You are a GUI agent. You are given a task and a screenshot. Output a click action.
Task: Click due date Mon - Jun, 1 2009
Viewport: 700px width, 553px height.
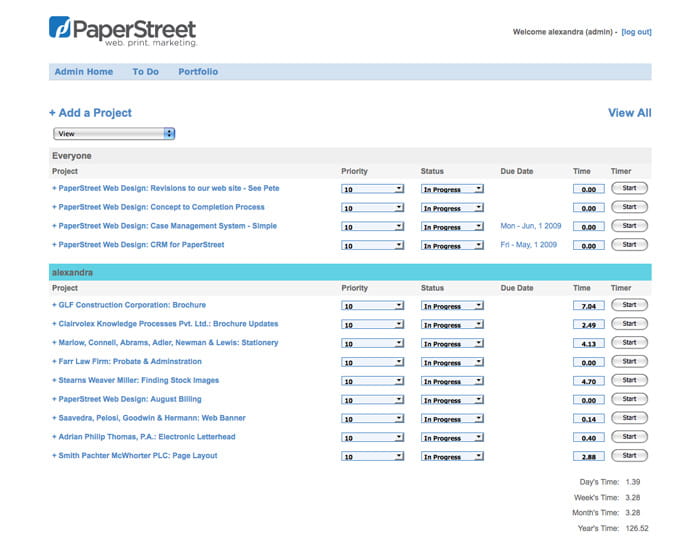pos(530,226)
